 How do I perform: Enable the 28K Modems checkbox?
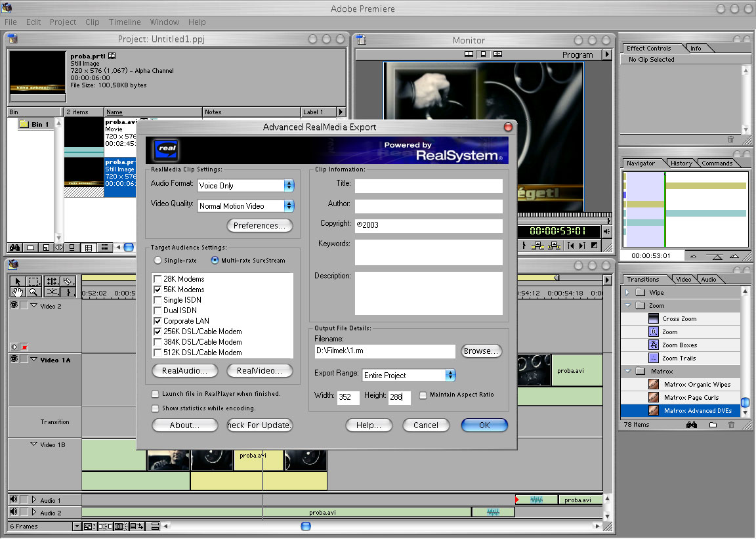pyautogui.click(x=157, y=279)
